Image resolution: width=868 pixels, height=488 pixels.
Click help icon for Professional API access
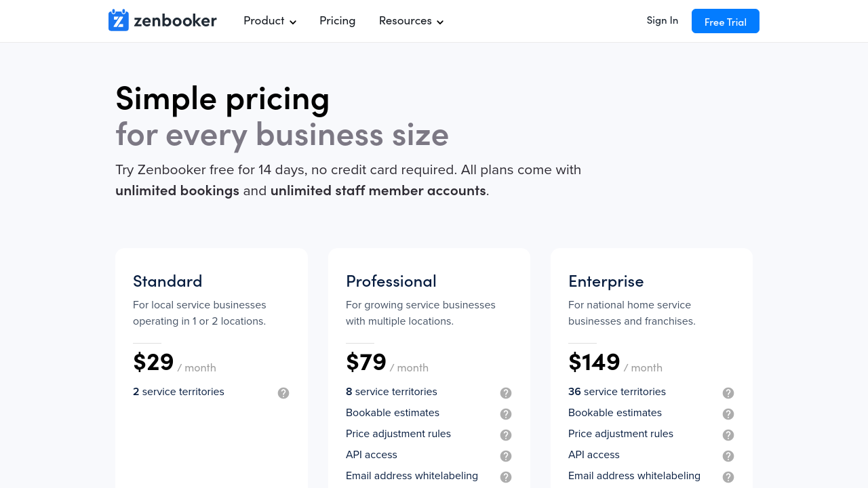tap(506, 456)
